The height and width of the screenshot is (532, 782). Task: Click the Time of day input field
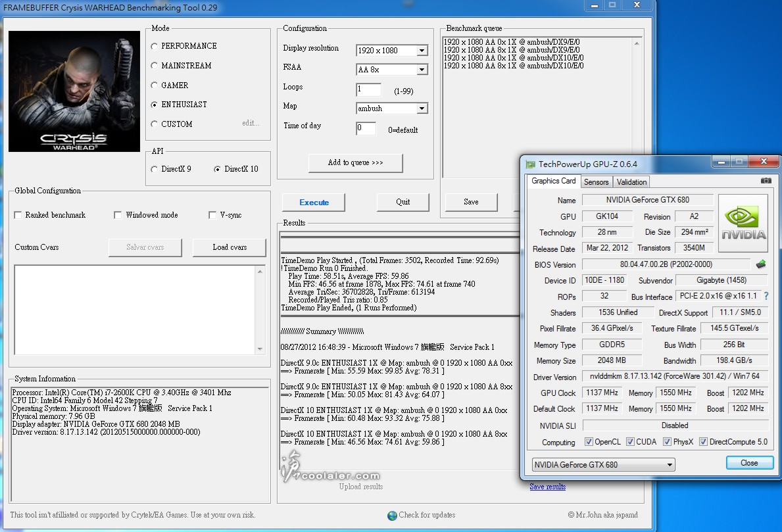(x=366, y=128)
